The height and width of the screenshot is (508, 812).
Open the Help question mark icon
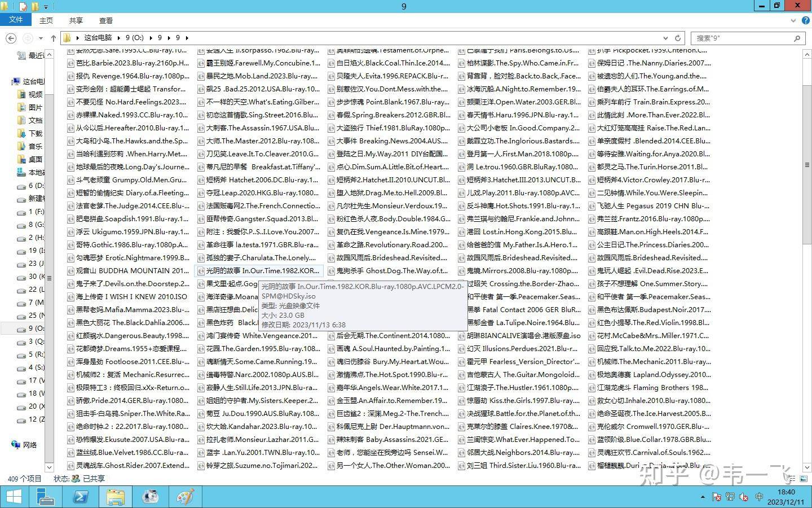805,20
